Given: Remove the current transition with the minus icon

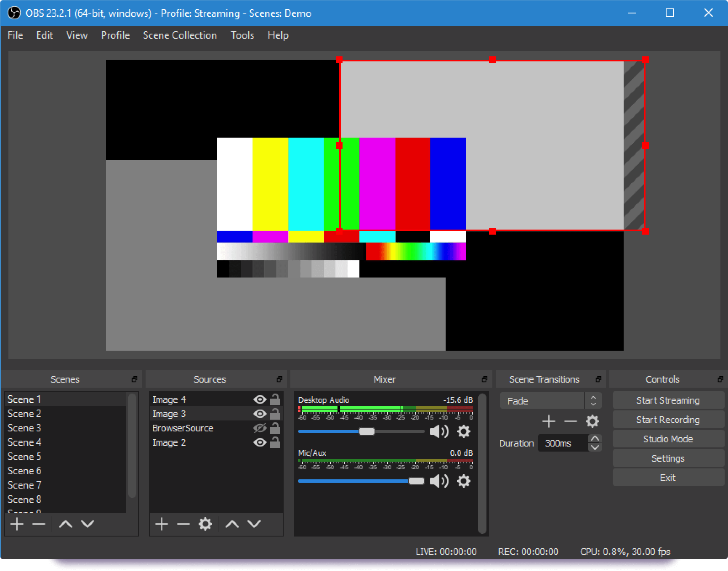Looking at the screenshot, I should [571, 421].
